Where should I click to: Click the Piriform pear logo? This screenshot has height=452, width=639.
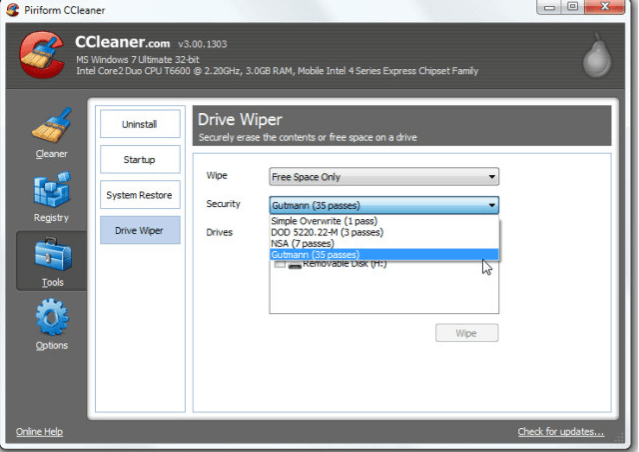pyautogui.click(x=597, y=56)
